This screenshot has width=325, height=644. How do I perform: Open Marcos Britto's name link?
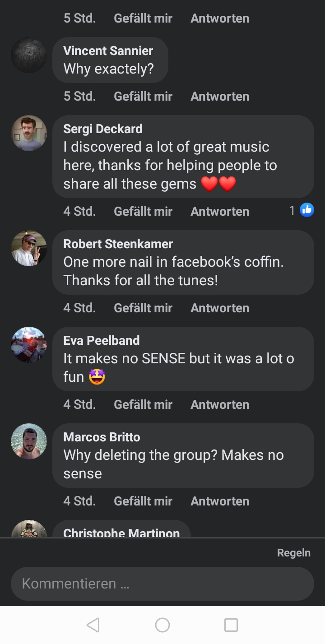102,437
